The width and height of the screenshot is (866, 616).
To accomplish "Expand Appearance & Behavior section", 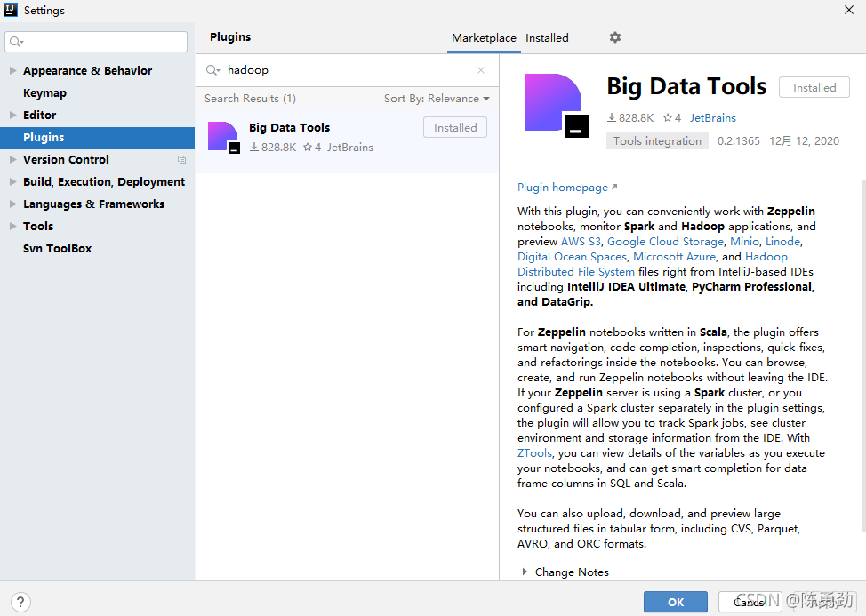I will point(12,70).
